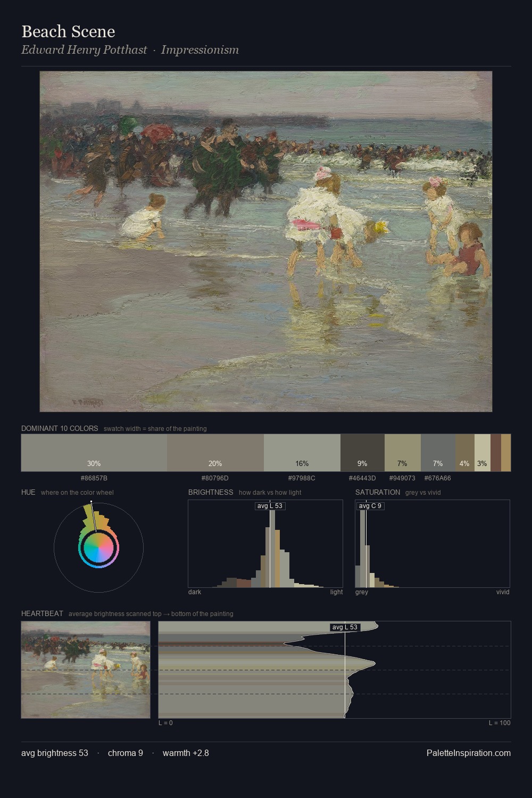The image size is (532, 798).
Task: Click the hex label #86857B
Action: 94,478
